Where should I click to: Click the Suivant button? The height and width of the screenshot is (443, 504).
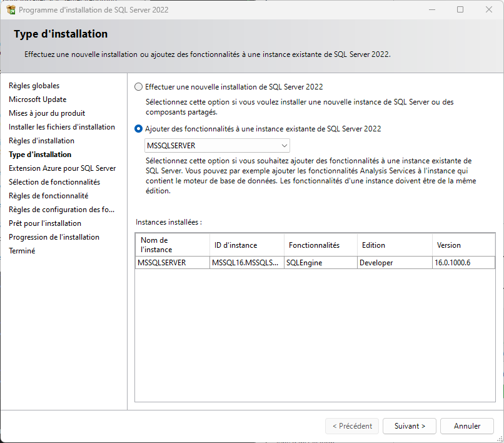(409, 426)
